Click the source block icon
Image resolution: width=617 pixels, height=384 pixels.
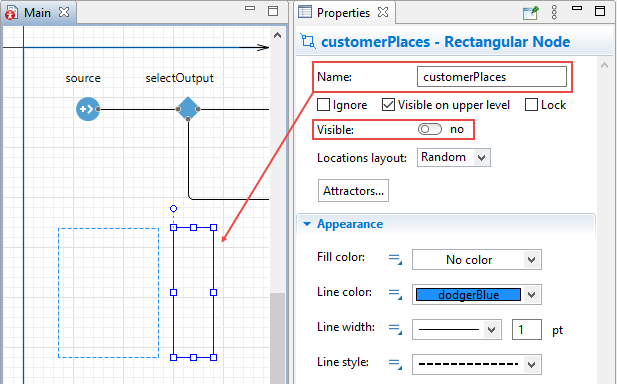coord(88,109)
